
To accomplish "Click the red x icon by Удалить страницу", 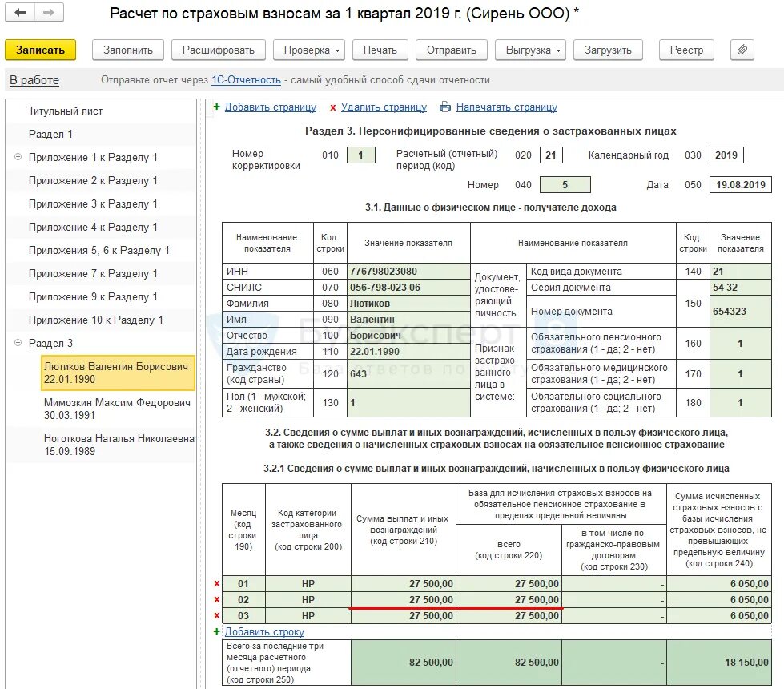I will click(332, 107).
